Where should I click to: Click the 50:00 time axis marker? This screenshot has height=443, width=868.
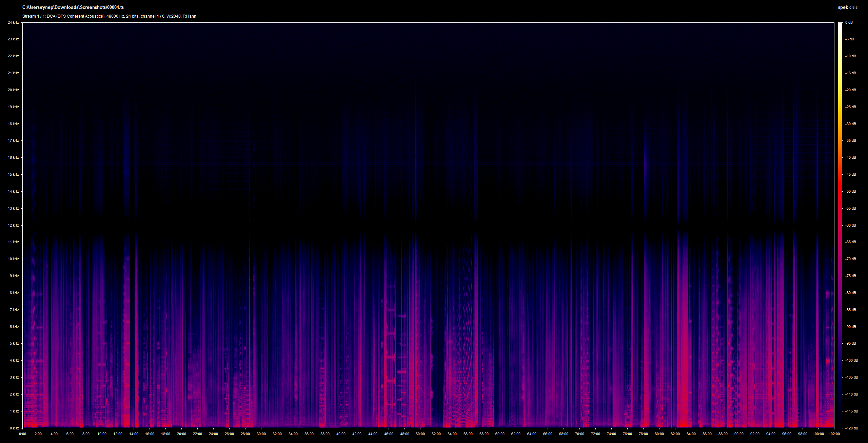click(x=420, y=434)
